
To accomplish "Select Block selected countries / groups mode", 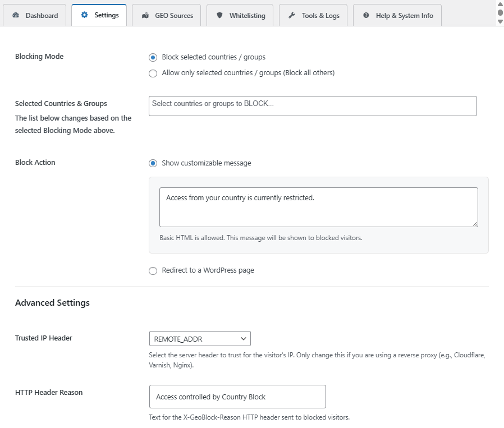I will (x=153, y=57).
